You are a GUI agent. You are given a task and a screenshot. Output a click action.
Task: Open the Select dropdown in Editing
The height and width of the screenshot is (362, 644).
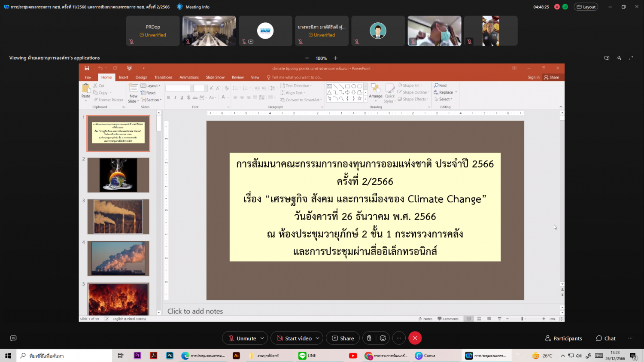coord(444,99)
